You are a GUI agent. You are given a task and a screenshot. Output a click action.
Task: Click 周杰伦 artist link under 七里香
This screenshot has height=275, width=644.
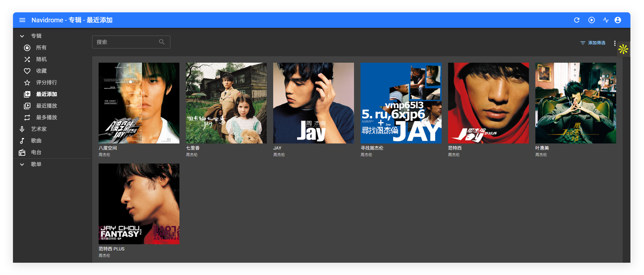point(192,155)
